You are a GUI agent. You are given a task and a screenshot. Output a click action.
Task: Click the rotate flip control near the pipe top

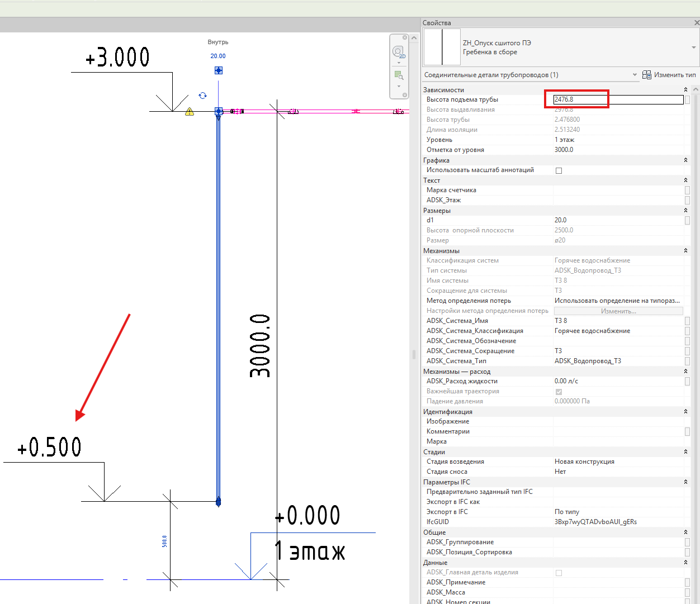[202, 96]
